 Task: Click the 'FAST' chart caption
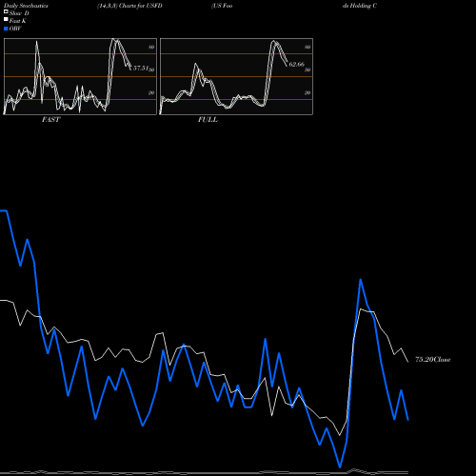coord(50,120)
